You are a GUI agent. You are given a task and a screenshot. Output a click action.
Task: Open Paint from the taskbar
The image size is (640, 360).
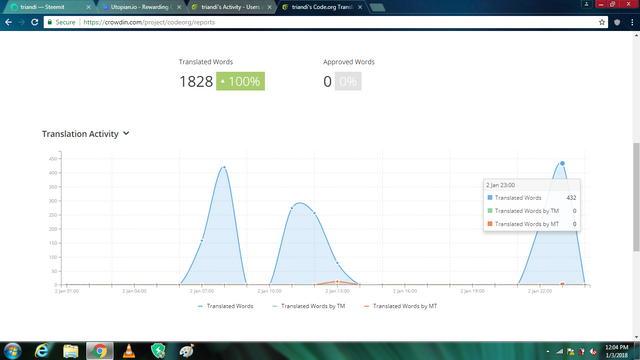187,351
